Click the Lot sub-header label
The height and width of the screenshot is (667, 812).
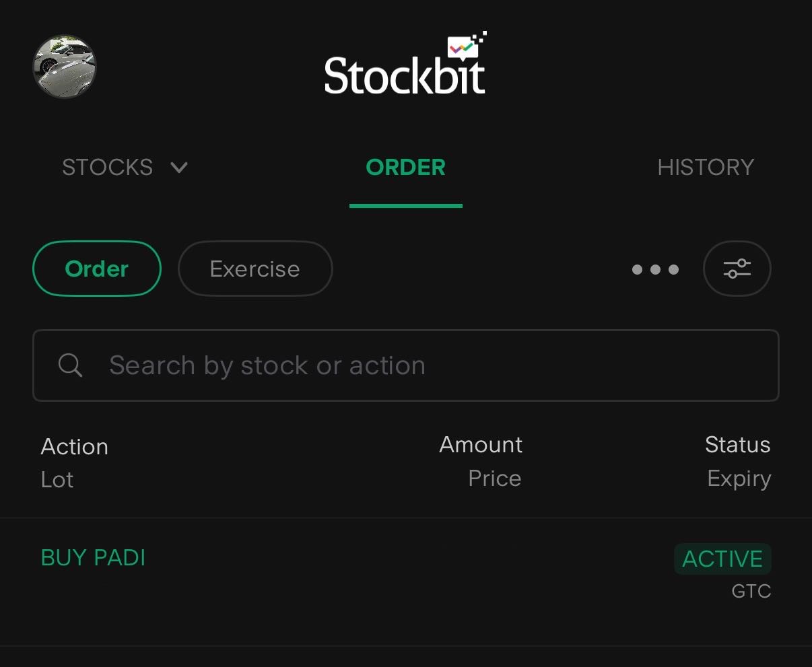[x=57, y=480]
